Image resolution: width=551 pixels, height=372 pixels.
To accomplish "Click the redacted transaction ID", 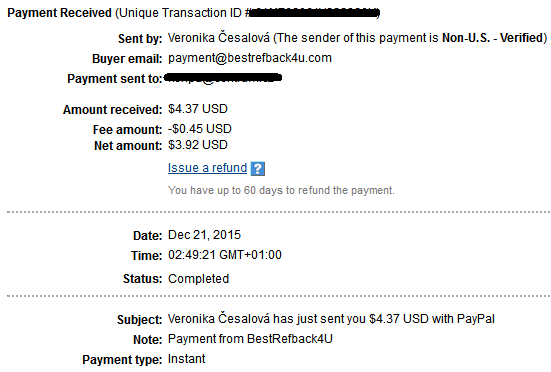I will pyautogui.click(x=315, y=13).
